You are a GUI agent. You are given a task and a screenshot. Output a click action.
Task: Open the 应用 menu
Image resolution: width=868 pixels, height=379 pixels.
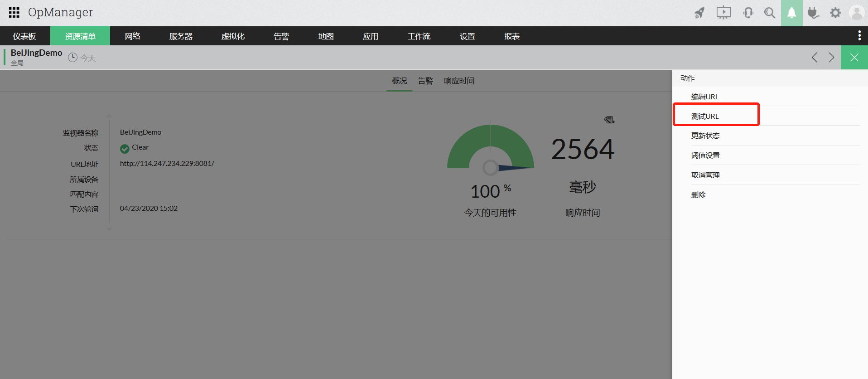pyautogui.click(x=370, y=36)
